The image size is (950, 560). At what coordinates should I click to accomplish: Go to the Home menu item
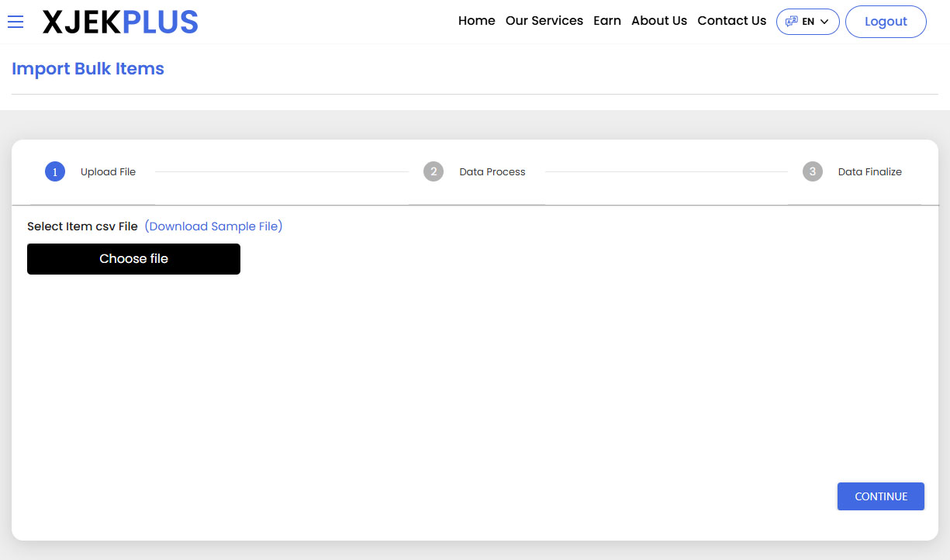click(476, 21)
